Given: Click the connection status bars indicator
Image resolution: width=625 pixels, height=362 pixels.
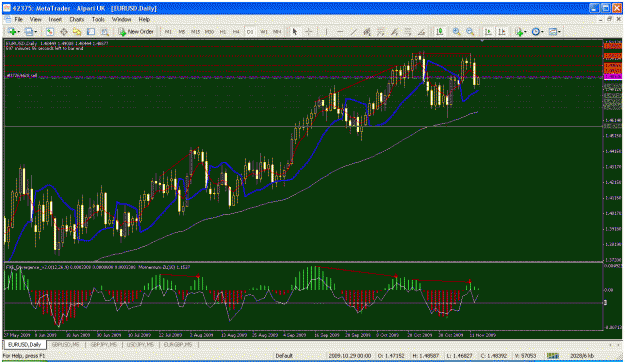Looking at the screenshot, I should [552, 356].
